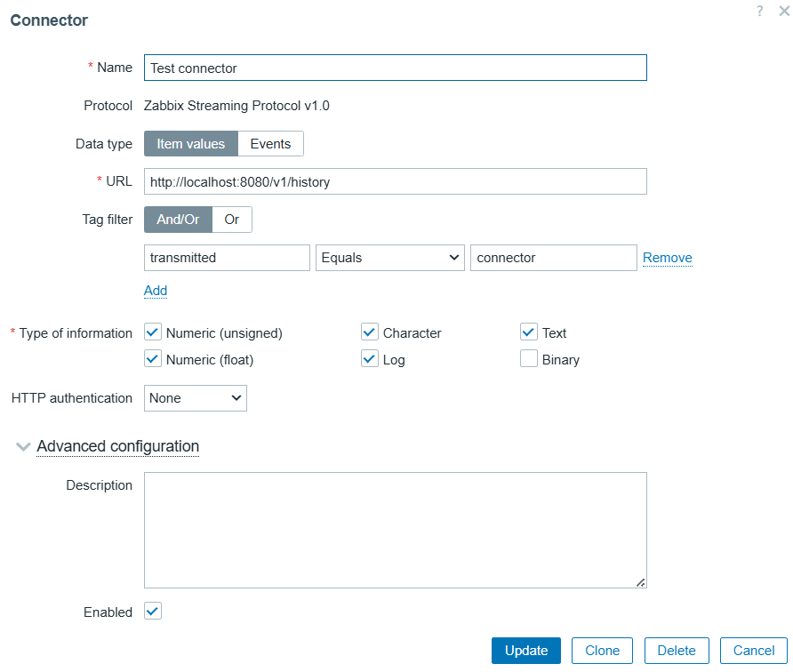The height and width of the screenshot is (672, 793).
Task: Choose Or tag filter mode
Action: (x=231, y=220)
